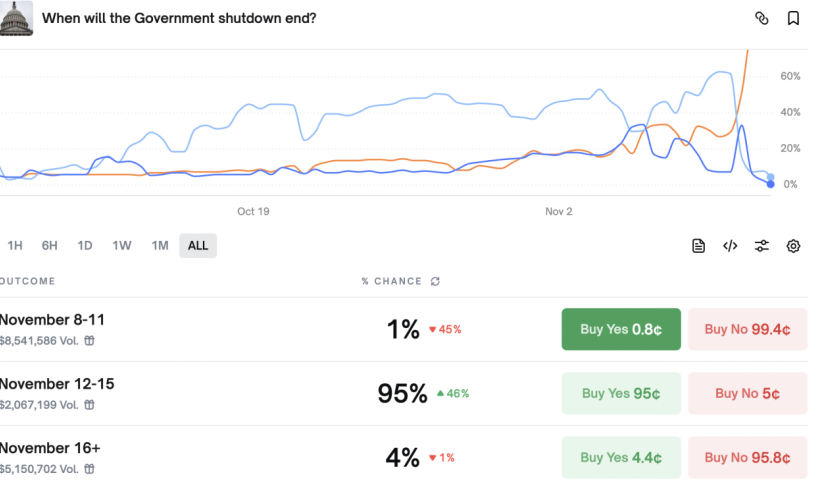
Task: Click the copy link icon
Action: [761, 18]
